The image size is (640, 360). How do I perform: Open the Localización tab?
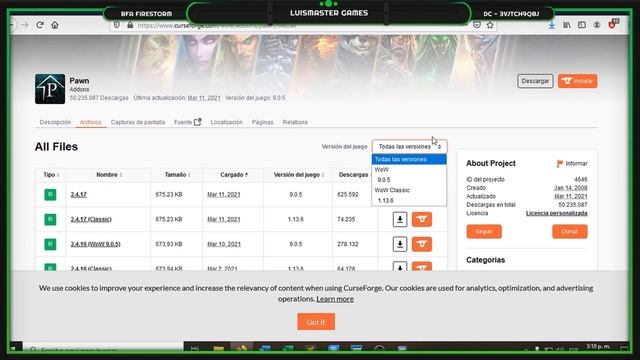(x=227, y=122)
